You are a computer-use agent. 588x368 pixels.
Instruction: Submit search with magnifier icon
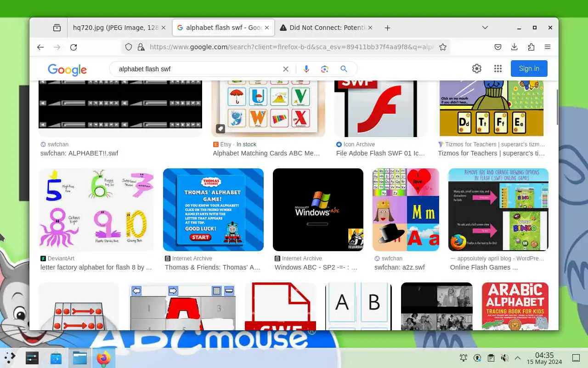click(344, 69)
